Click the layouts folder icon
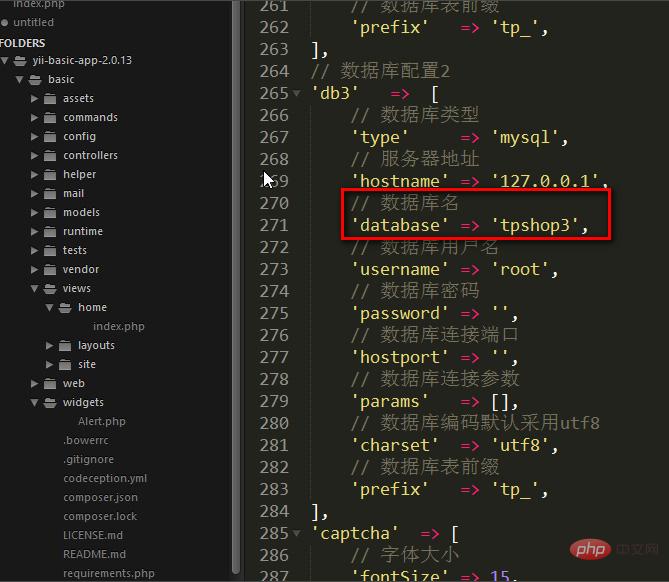 click(x=65, y=345)
